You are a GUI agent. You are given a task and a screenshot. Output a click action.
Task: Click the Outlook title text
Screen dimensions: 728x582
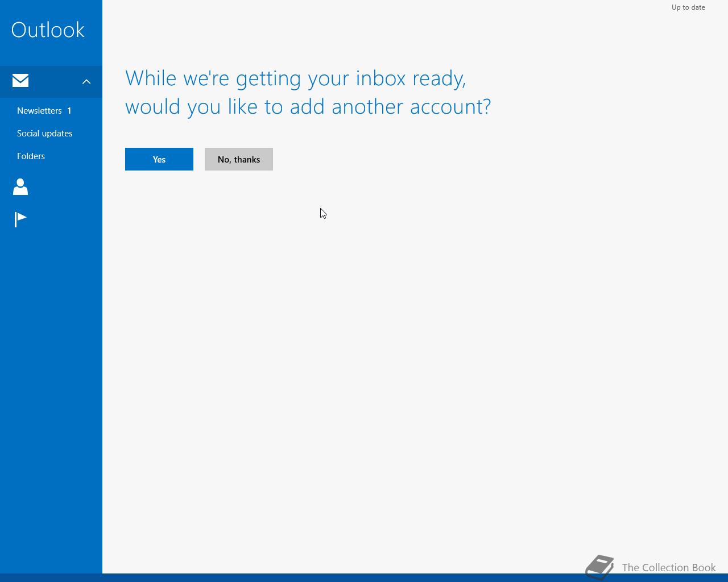click(x=48, y=30)
